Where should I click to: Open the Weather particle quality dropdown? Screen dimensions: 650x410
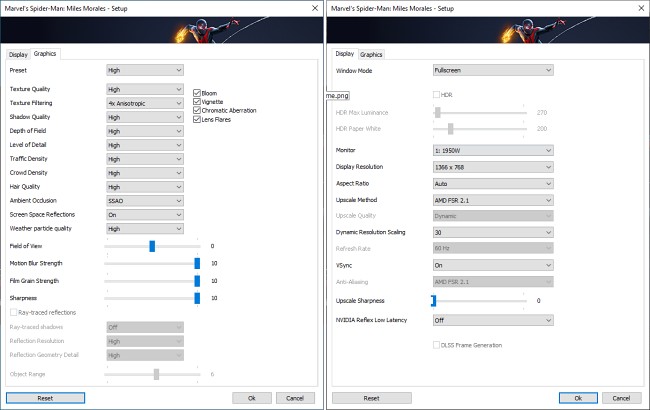tap(145, 229)
